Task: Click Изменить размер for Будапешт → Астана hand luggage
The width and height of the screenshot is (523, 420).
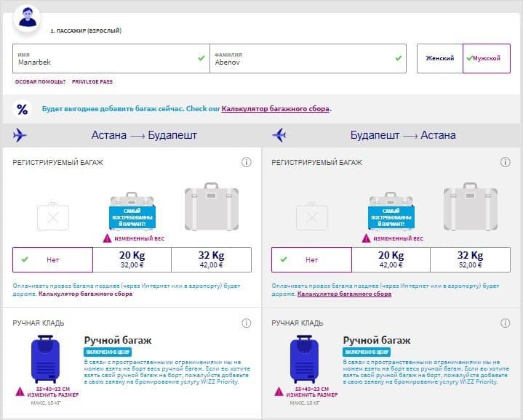Action: (312, 395)
